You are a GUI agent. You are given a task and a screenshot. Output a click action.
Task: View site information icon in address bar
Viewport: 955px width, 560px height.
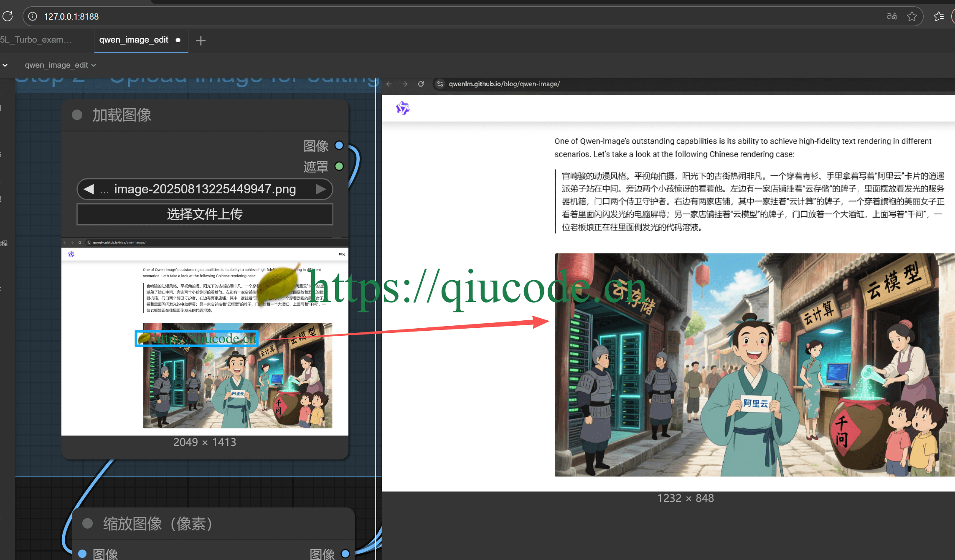(x=33, y=16)
